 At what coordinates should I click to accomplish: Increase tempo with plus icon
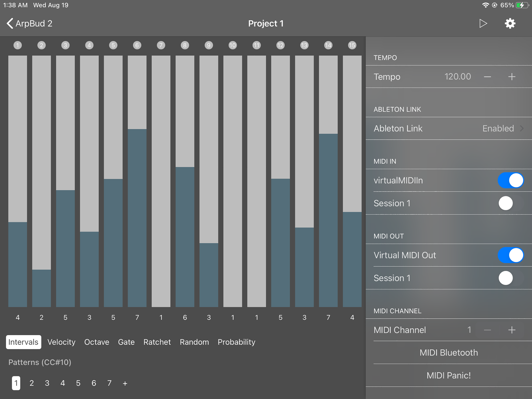click(x=512, y=77)
